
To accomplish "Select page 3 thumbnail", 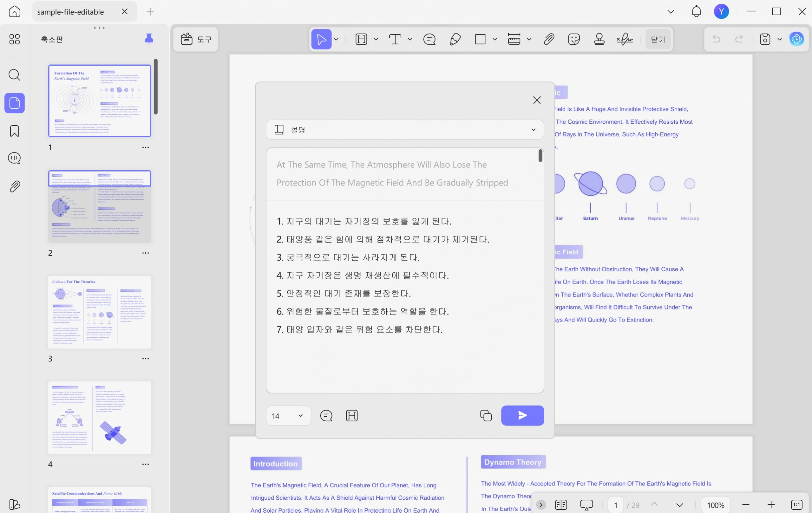I will (100, 312).
